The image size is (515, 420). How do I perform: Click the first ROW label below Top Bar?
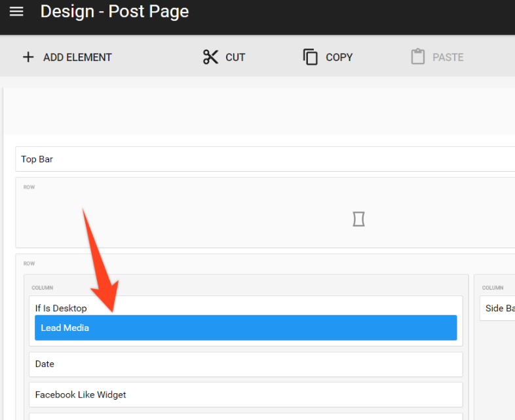click(29, 187)
